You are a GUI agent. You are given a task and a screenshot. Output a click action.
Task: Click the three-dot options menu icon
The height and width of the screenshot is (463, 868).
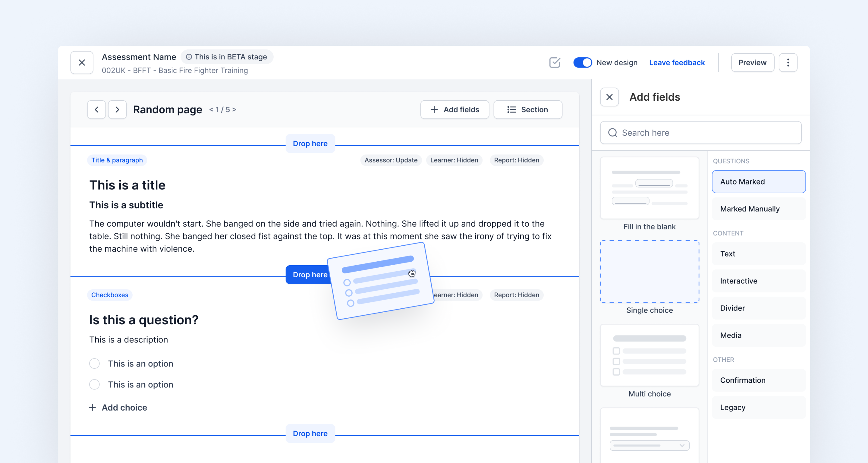coord(788,63)
